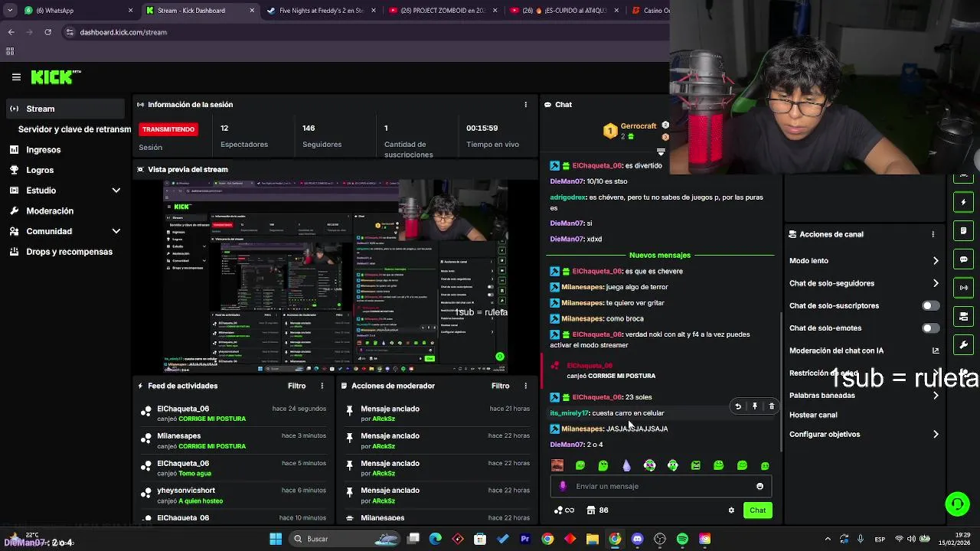The height and width of the screenshot is (551, 980).
Task: Click the adrigodrex username in chat
Action: tap(568, 197)
